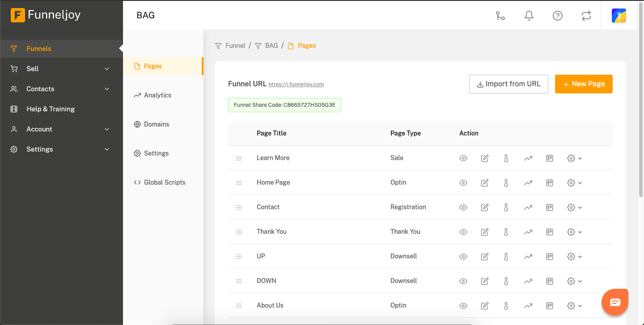Screen dimensions: 644x325
Task: Open heatmap for Learn More page
Action: [506, 158]
